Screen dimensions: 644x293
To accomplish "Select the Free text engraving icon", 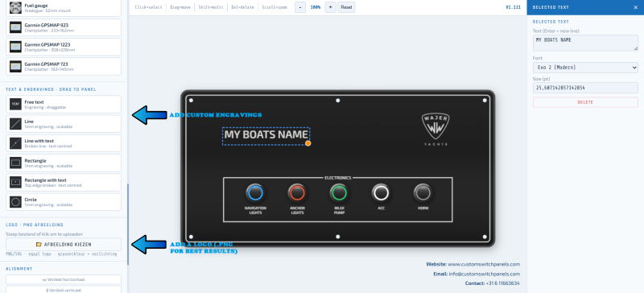I will point(15,105).
